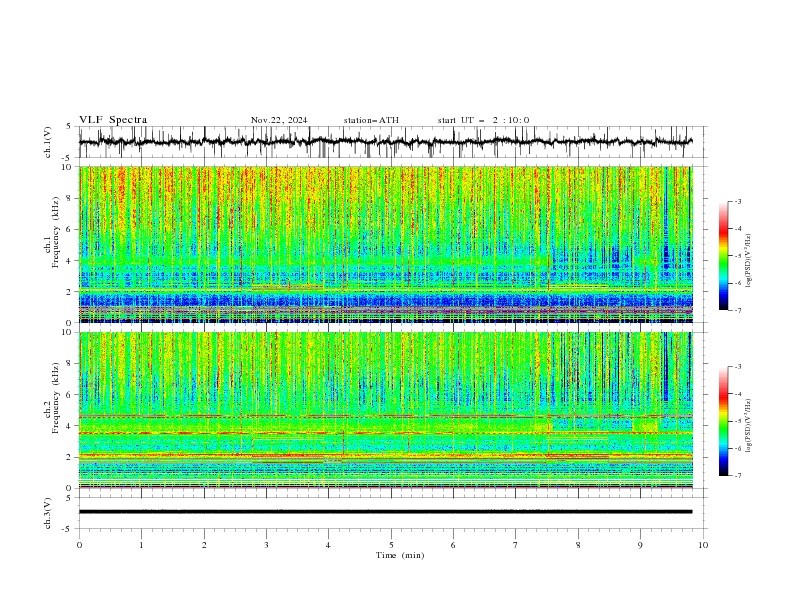The height and width of the screenshot is (612, 792).
Task: Click the 'Time (min)' axis label
Action: [x=400, y=555]
